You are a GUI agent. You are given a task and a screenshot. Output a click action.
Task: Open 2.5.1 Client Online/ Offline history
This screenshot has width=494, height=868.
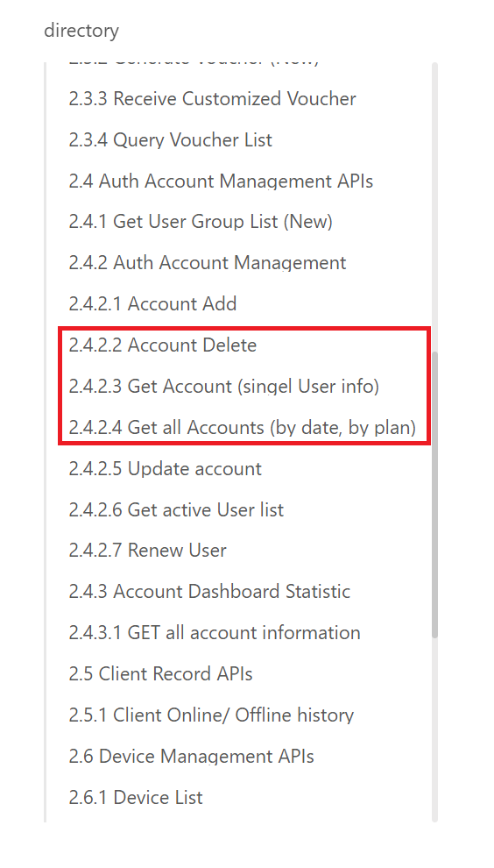[x=211, y=715]
